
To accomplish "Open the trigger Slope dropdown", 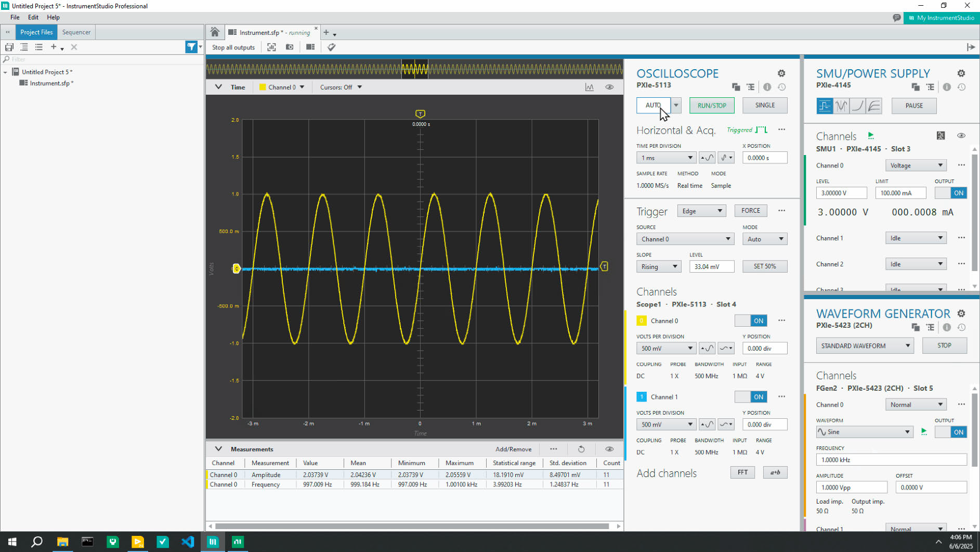I will [658, 266].
